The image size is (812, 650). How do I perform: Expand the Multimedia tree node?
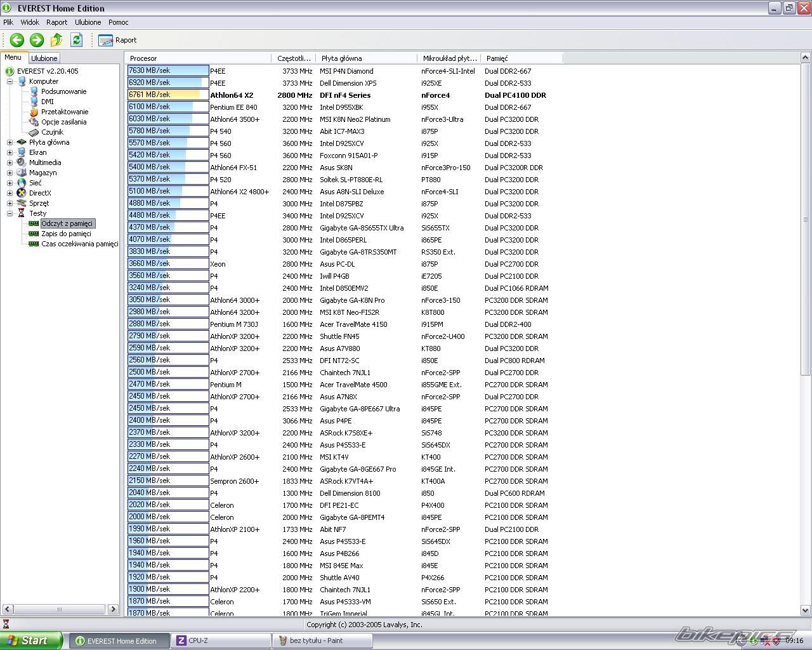(x=10, y=162)
